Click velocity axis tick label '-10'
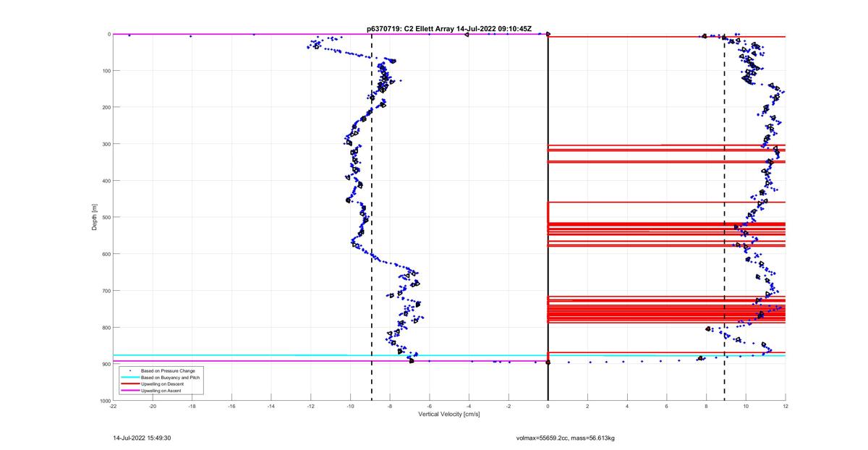Image resolution: width=868 pixels, height=450 pixels. click(350, 407)
